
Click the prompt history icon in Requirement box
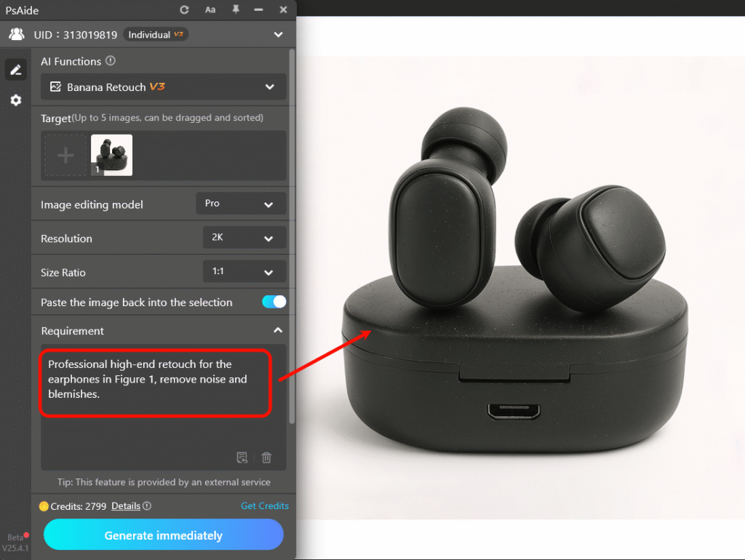242,457
